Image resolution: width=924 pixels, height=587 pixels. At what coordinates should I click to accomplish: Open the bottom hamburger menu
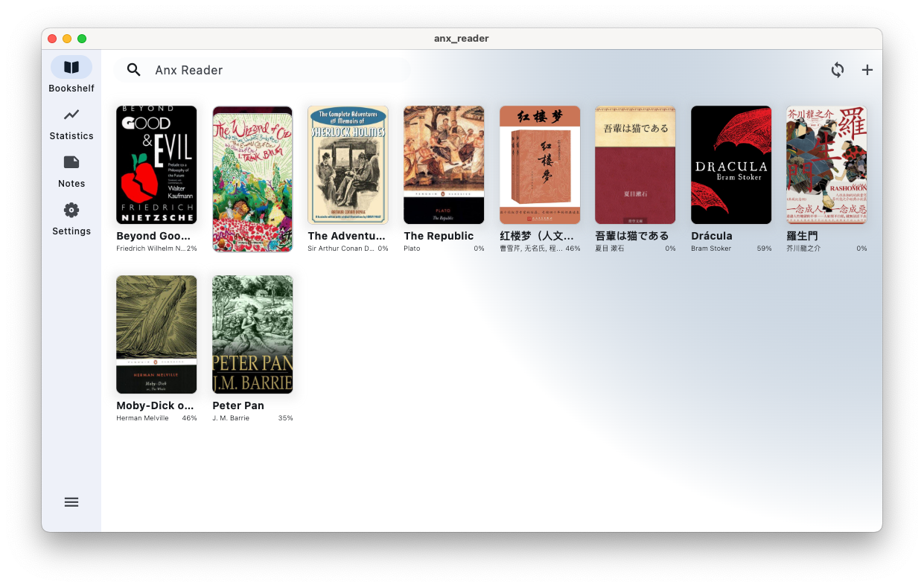[71, 502]
